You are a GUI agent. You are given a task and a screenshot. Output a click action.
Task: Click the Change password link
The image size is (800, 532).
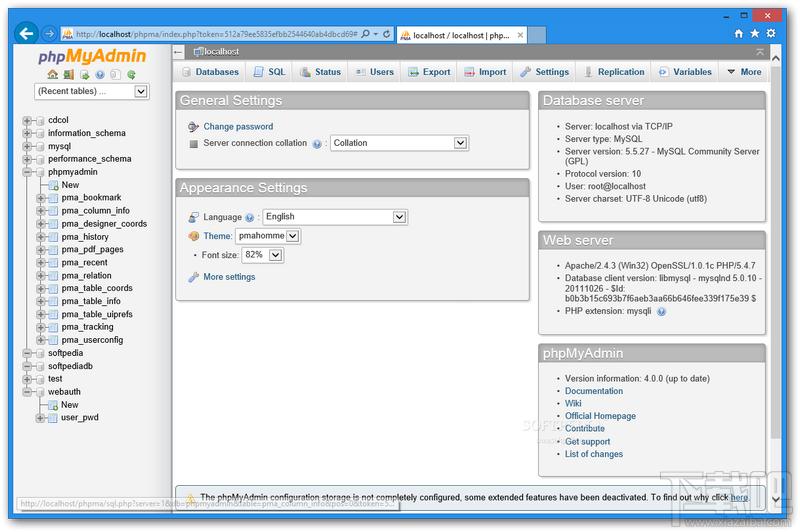238,127
